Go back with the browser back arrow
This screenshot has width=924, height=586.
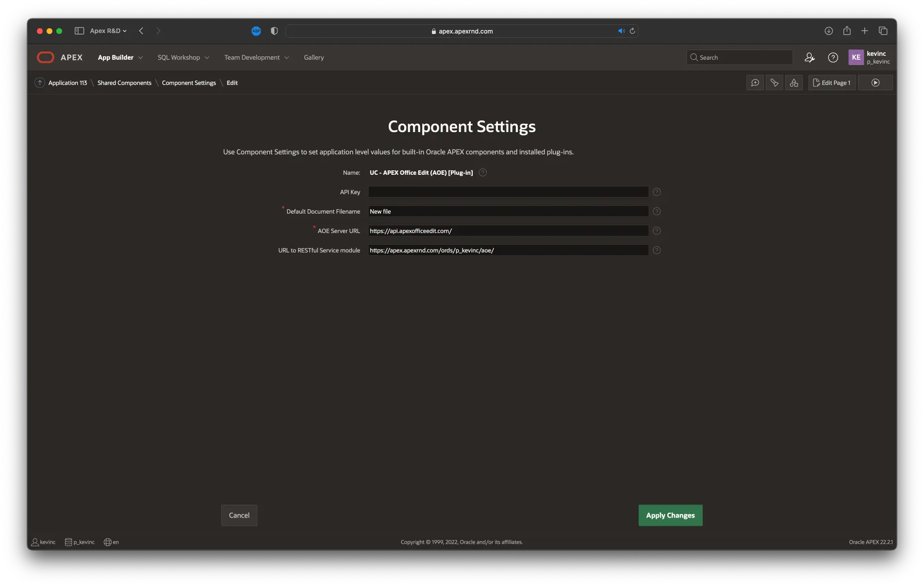click(x=141, y=31)
